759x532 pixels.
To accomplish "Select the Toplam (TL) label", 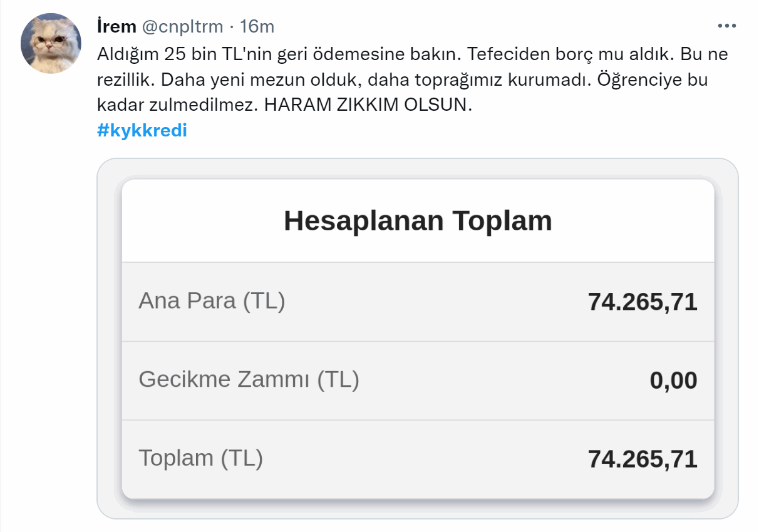I will pos(200,458).
